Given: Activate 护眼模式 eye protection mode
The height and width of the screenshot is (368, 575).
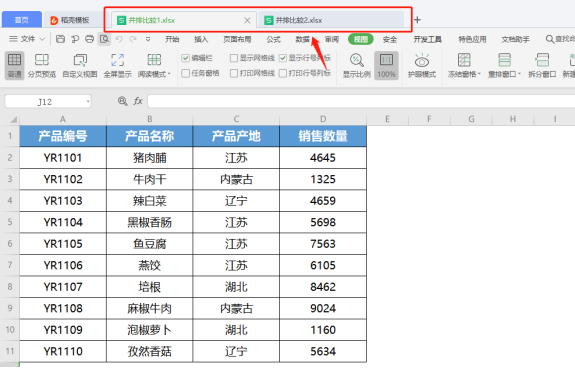Looking at the screenshot, I should (422, 65).
